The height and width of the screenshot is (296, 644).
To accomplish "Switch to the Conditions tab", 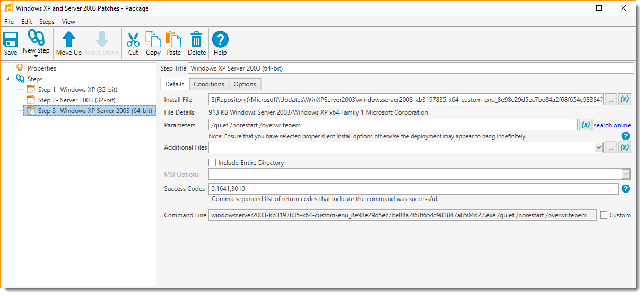I will [x=209, y=84].
